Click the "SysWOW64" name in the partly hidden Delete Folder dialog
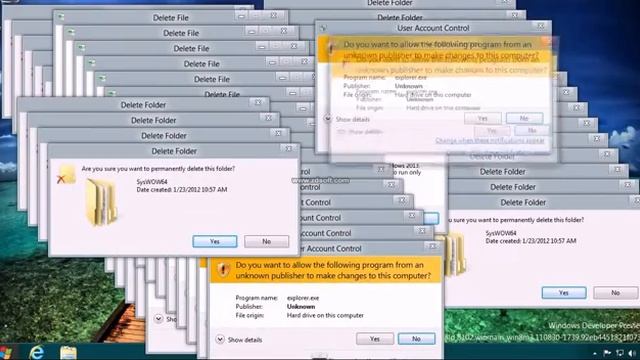Screen dimensions: 640x360 [x=501, y=233]
